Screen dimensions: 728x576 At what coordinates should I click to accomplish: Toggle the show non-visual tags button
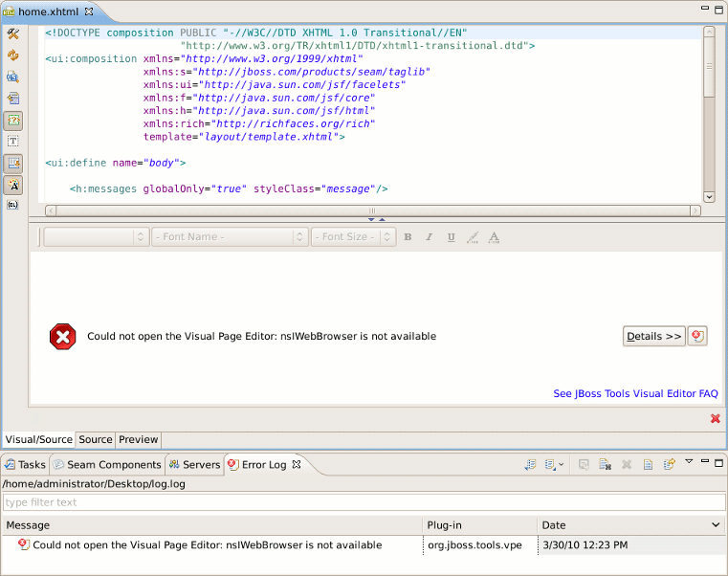coord(13,121)
